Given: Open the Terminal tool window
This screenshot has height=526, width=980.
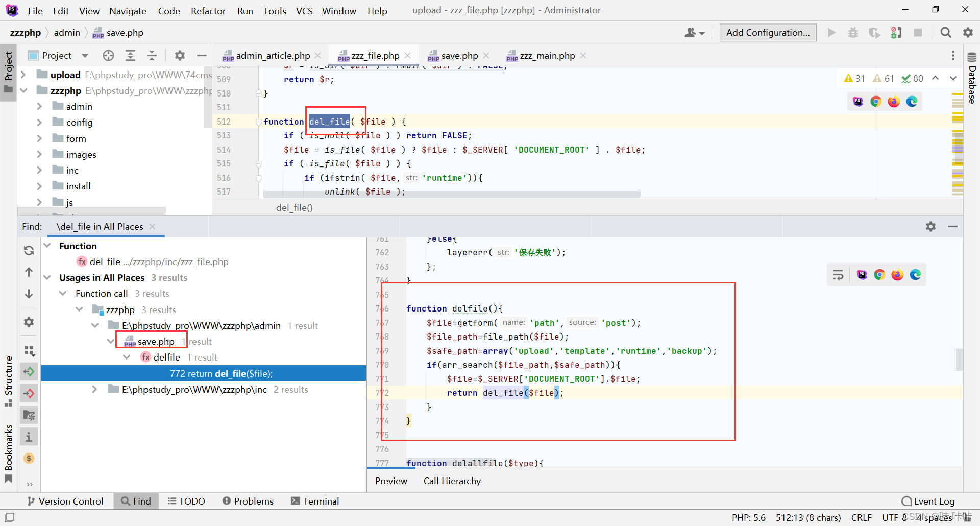Looking at the screenshot, I should [315, 501].
